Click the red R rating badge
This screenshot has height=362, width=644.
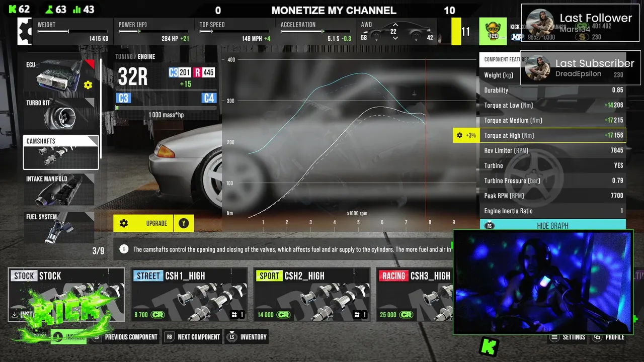pyautogui.click(x=204, y=72)
